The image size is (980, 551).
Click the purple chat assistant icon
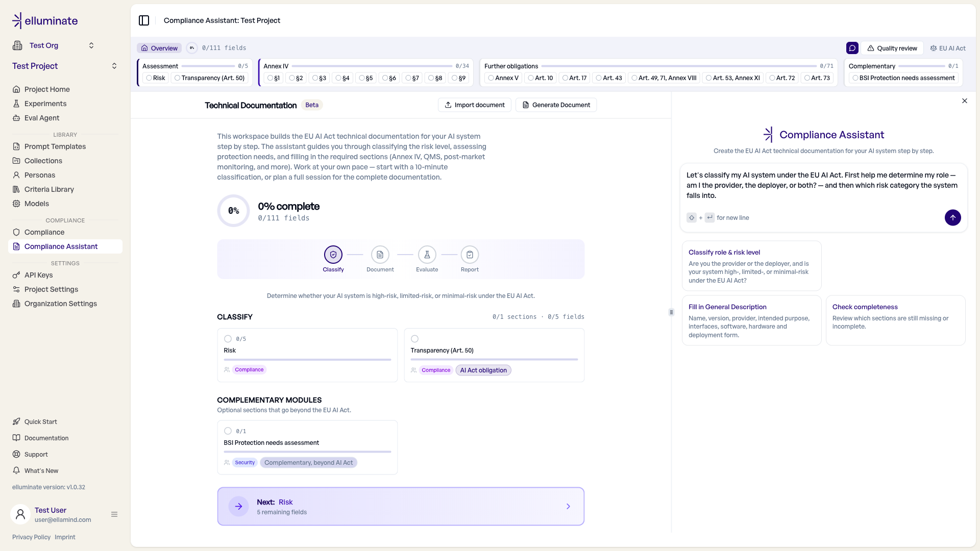[852, 48]
